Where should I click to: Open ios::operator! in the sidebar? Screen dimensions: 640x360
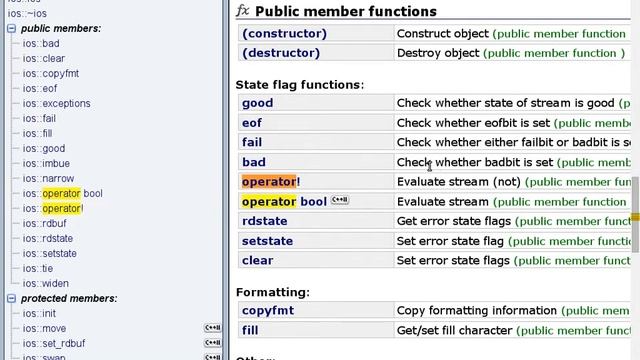(x=53, y=209)
